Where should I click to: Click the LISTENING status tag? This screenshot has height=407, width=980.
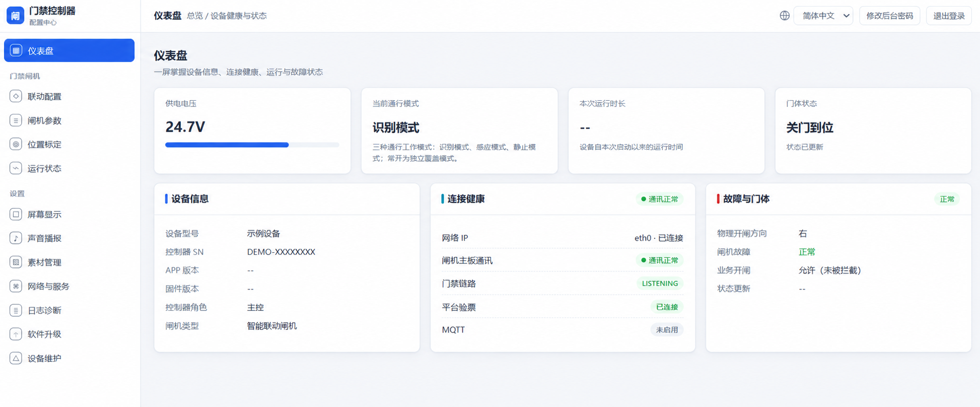[660, 284]
